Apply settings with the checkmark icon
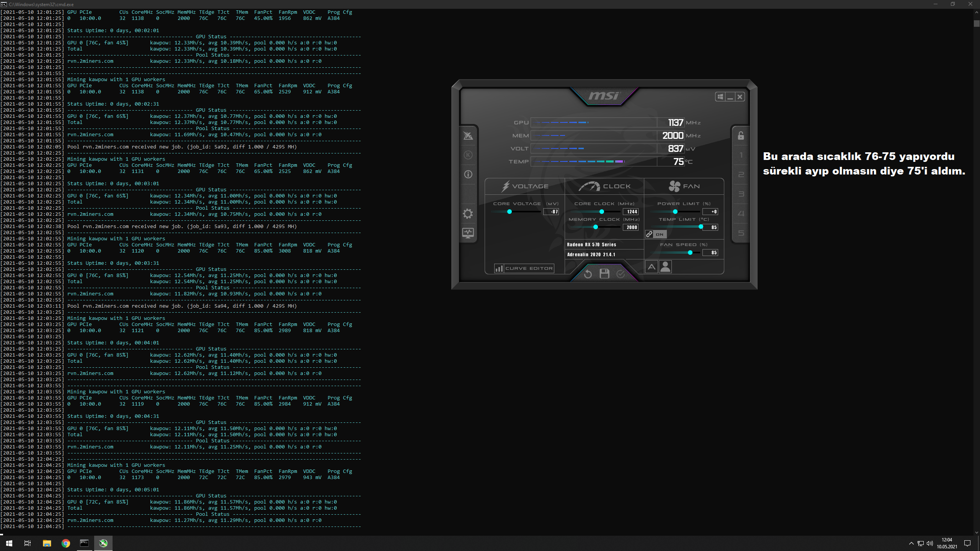 (621, 274)
